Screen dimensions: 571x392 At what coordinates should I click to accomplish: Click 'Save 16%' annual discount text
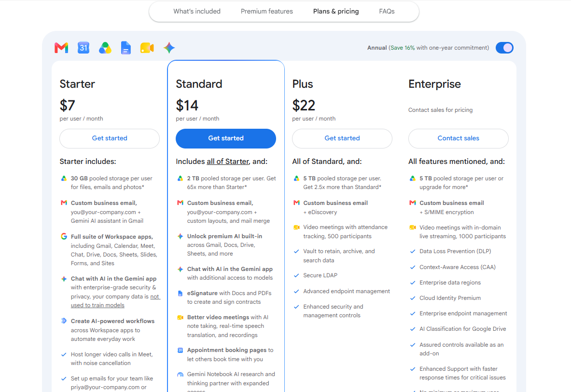click(x=403, y=48)
